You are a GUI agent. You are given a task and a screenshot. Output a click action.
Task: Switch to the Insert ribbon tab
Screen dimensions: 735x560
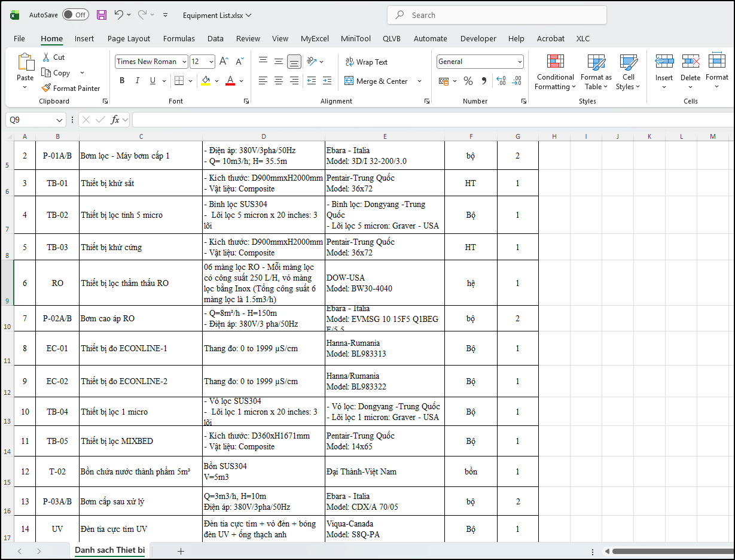click(84, 38)
